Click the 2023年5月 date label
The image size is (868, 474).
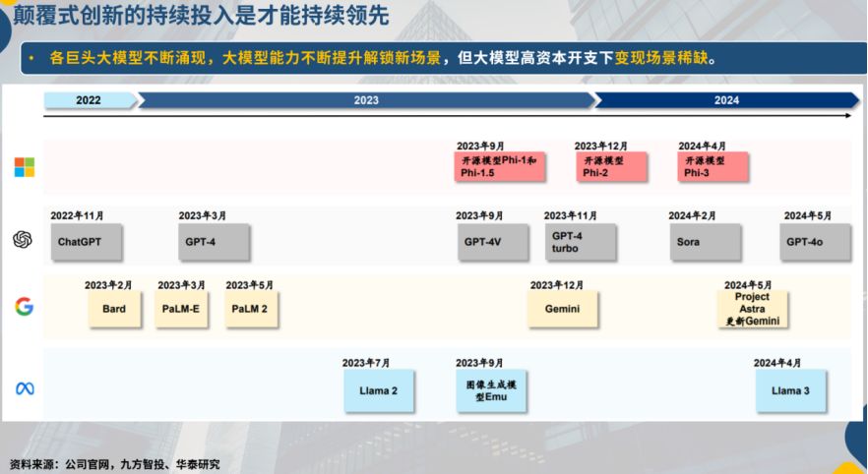click(x=250, y=285)
